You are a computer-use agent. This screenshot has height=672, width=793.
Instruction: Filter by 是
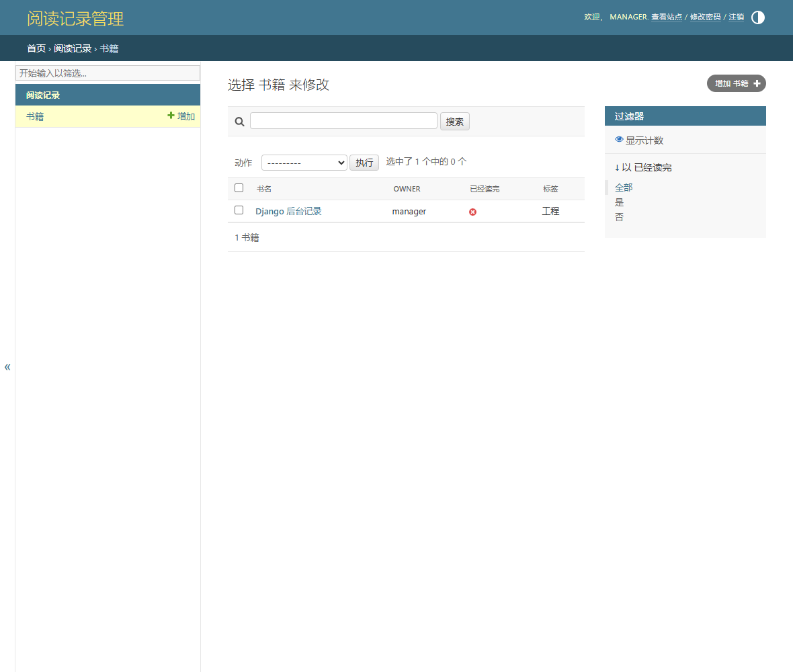click(619, 202)
